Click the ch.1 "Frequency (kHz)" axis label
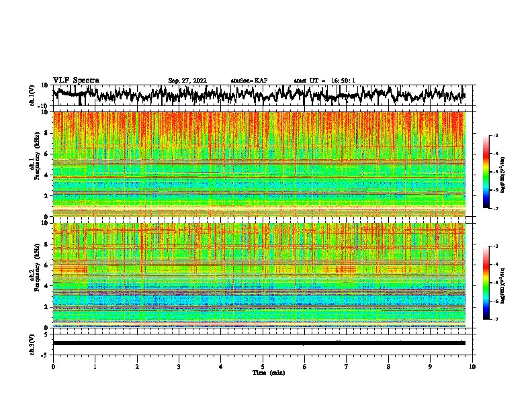The image size is (532, 411). [x=37, y=156]
